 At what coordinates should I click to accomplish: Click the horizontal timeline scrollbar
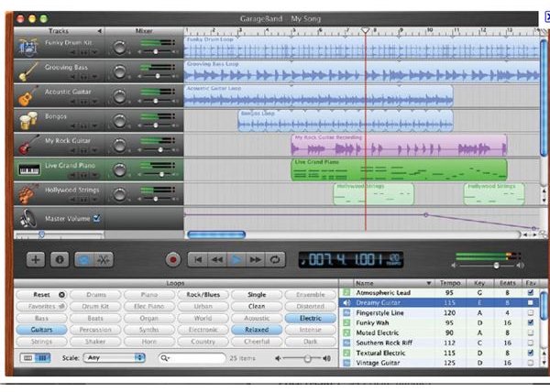point(216,234)
